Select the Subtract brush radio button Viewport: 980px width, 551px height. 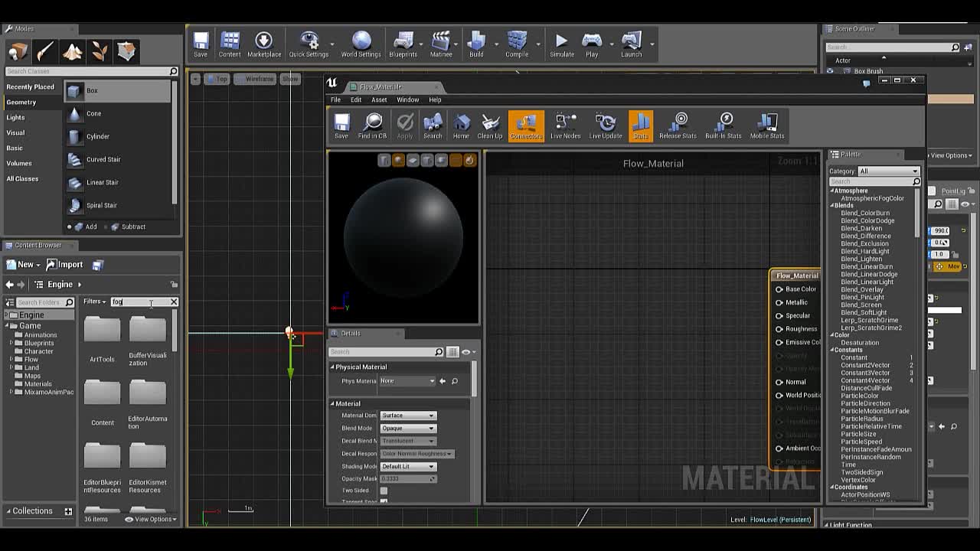105,227
